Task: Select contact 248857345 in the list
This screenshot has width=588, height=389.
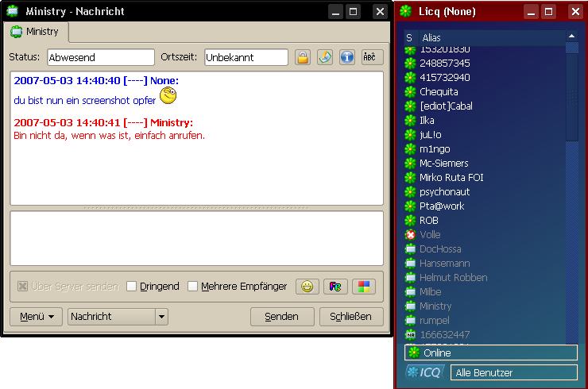Action: coord(485,64)
